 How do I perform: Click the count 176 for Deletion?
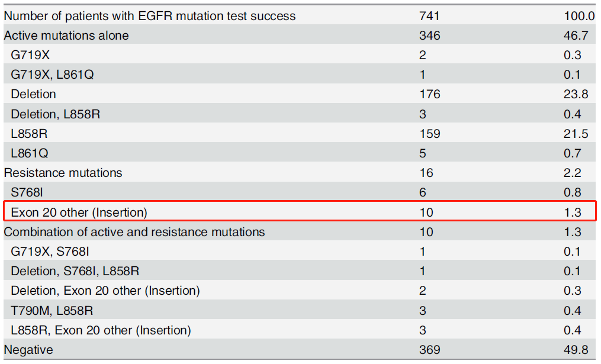click(429, 94)
